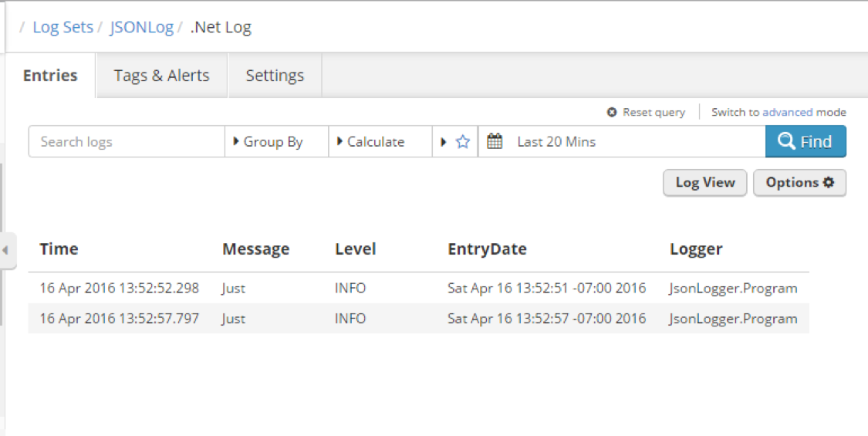
Task: Switch to the Tags & Alerts tab
Action: tap(161, 76)
